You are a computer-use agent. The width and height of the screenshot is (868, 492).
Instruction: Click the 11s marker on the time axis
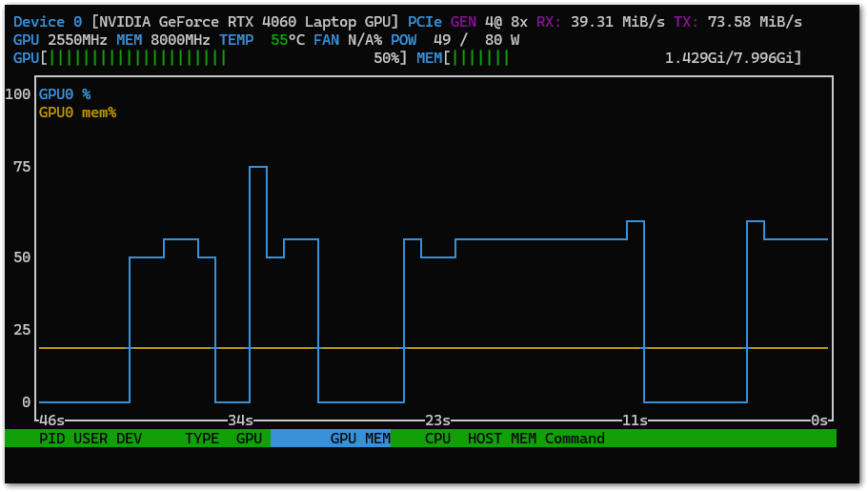pos(635,420)
